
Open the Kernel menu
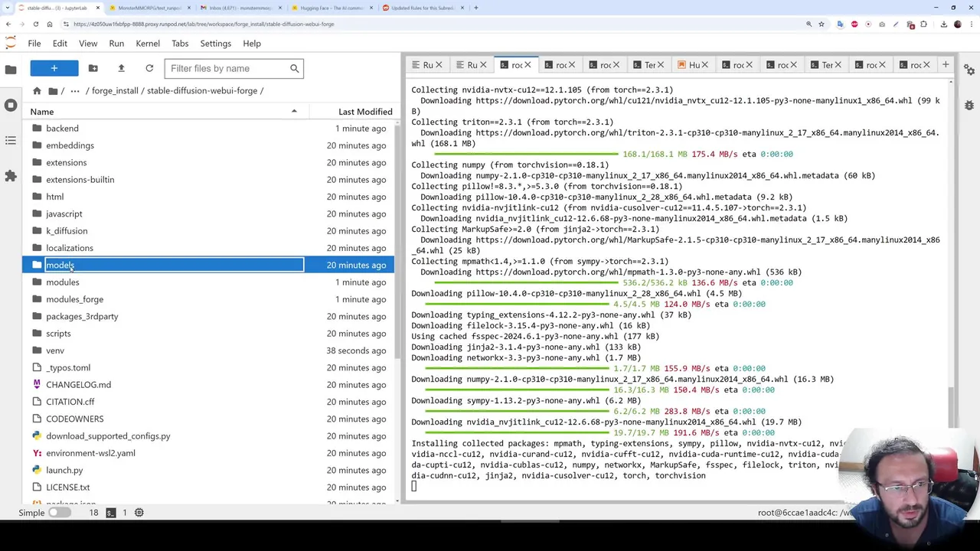(148, 44)
